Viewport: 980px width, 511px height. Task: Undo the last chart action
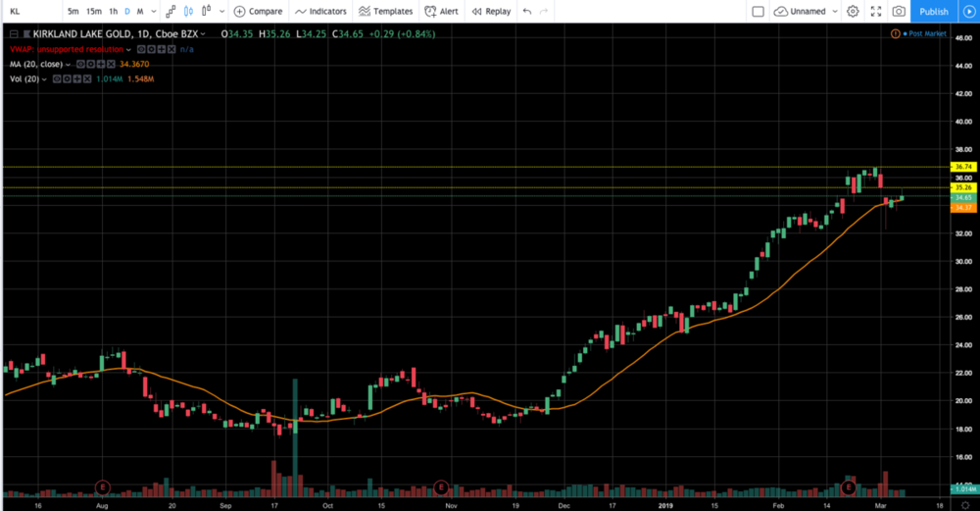(x=527, y=12)
